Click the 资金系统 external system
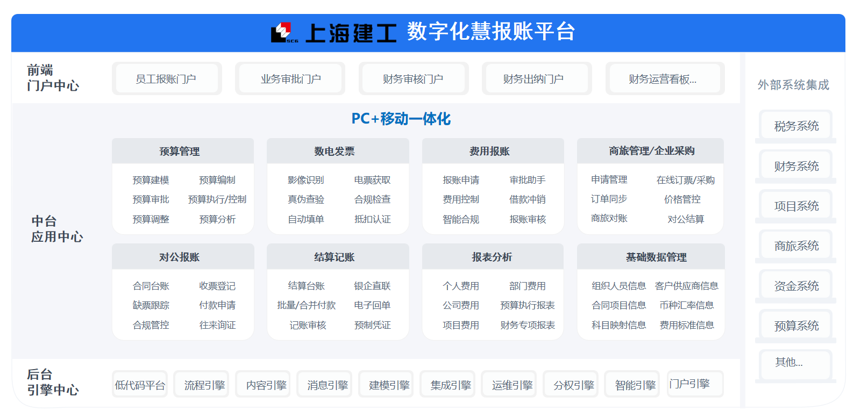The height and width of the screenshot is (411, 868). [x=796, y=286]
